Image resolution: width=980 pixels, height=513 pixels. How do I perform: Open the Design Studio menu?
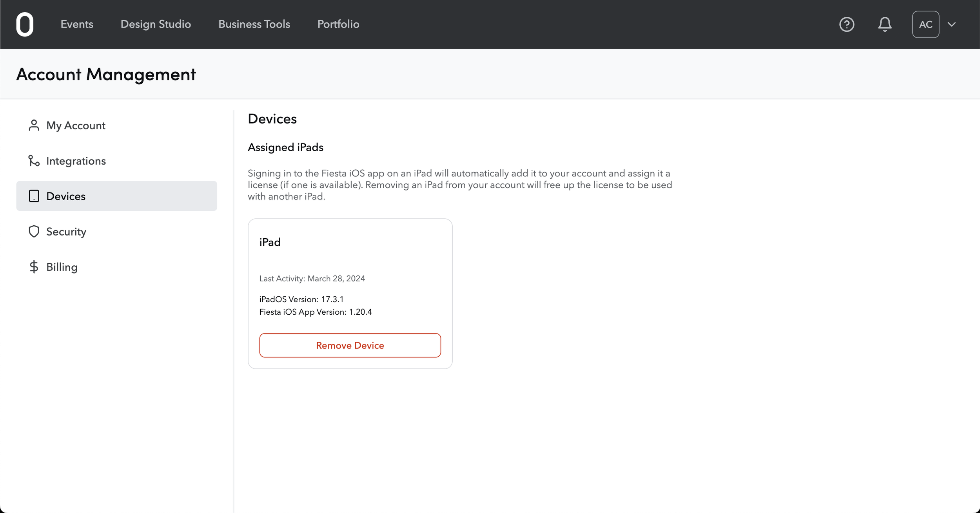point(156,24)
